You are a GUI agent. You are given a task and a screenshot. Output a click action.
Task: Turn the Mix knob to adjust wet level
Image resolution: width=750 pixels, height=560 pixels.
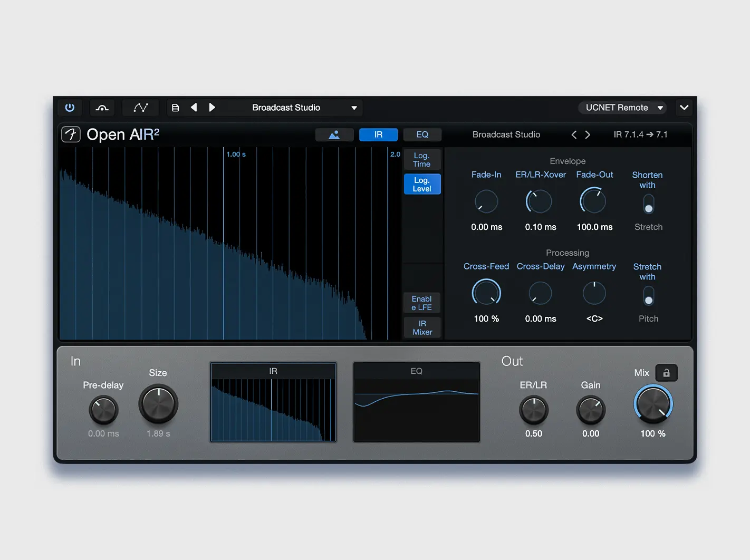(653, 404)
